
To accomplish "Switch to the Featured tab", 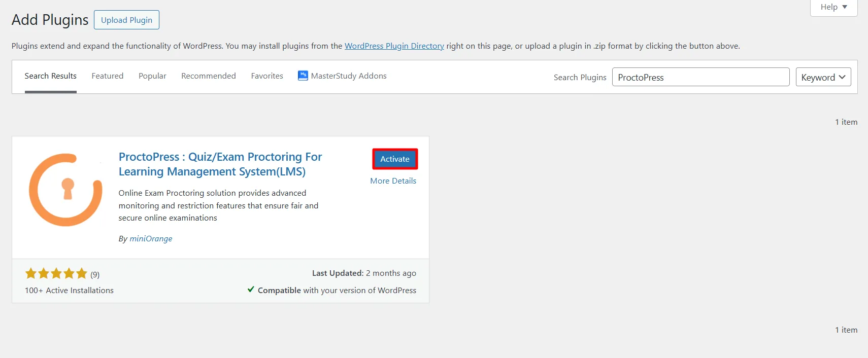I will point(108,76).
